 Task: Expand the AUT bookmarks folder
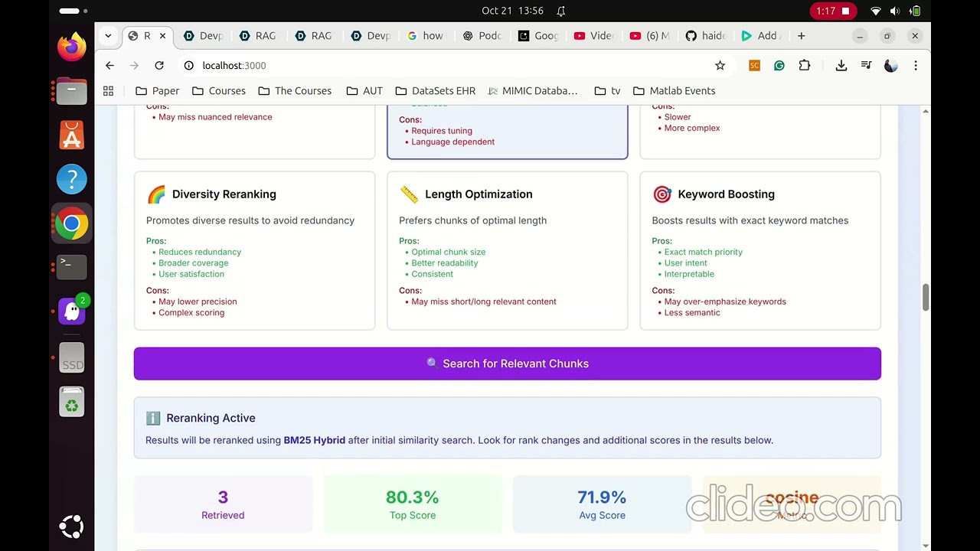click(364, 90)
